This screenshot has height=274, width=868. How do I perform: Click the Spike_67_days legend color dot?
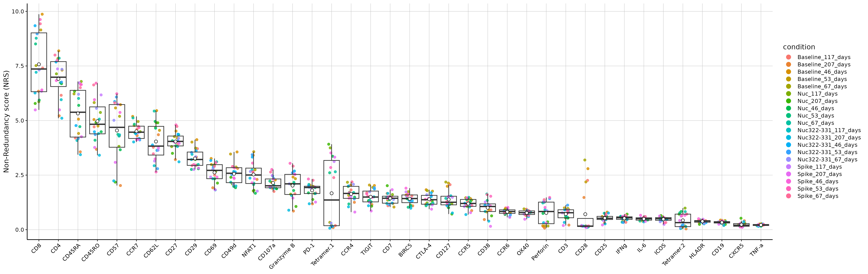(x=789, y=196)
